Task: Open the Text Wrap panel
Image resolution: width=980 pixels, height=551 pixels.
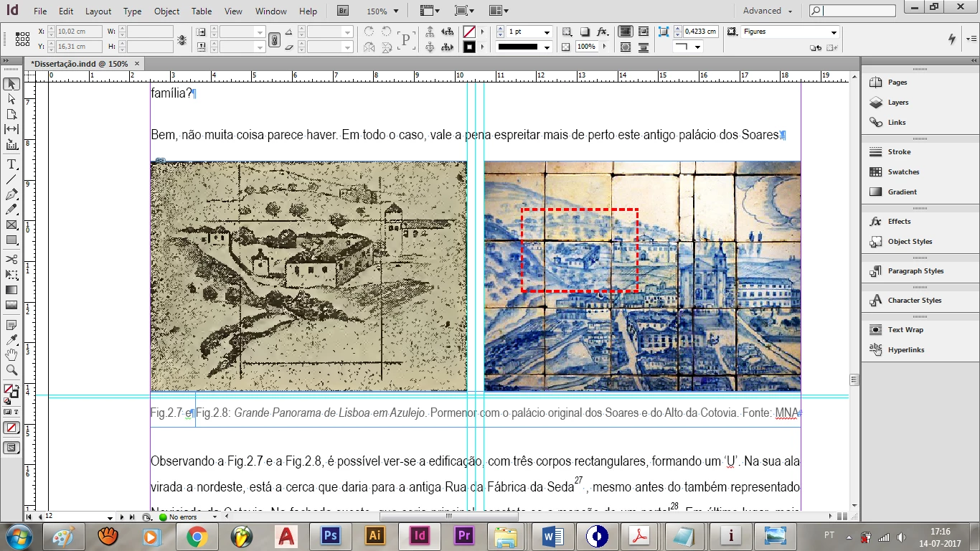Action: (905, 329)
